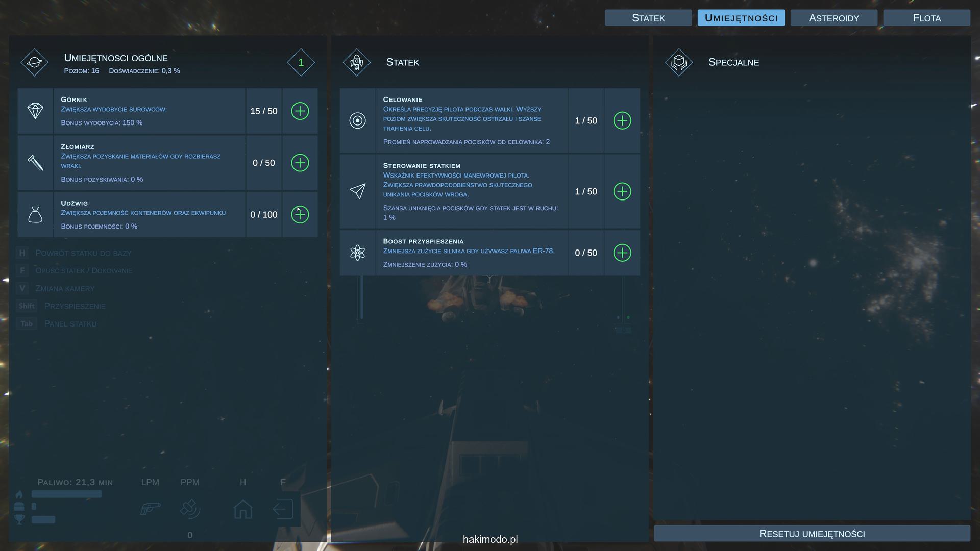Click the Specjalne section cube icon

(x=678, y=62)
